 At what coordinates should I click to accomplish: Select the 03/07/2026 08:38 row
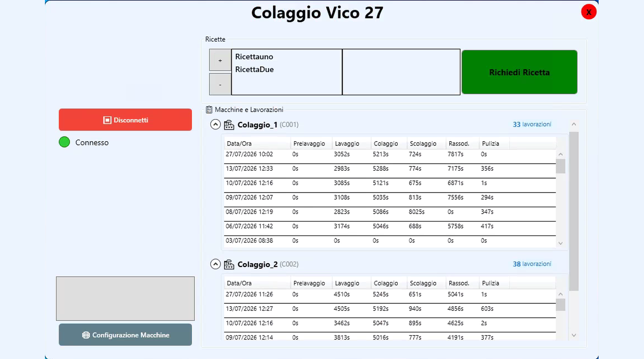pyautogui.click(x=390, y=241)
